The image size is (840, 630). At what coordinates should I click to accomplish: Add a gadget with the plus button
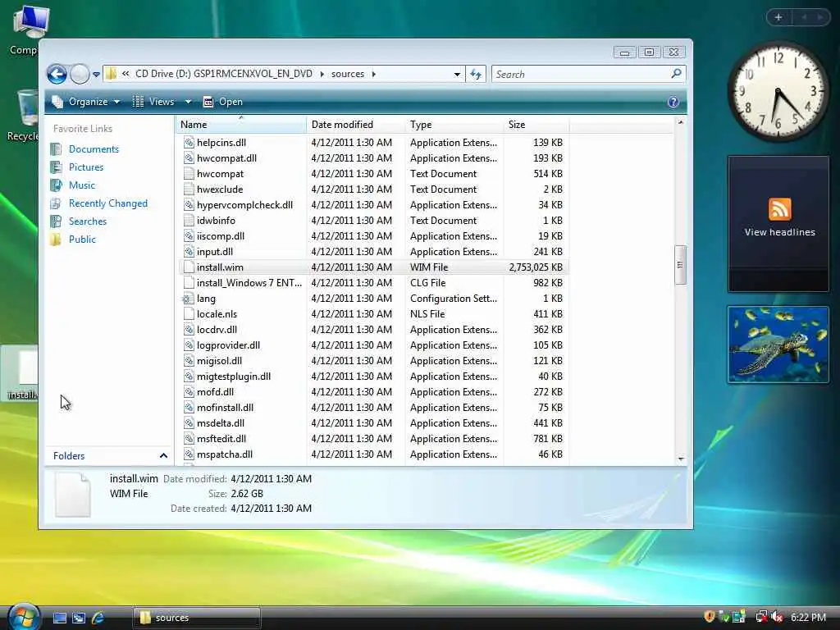coord(778,18)
